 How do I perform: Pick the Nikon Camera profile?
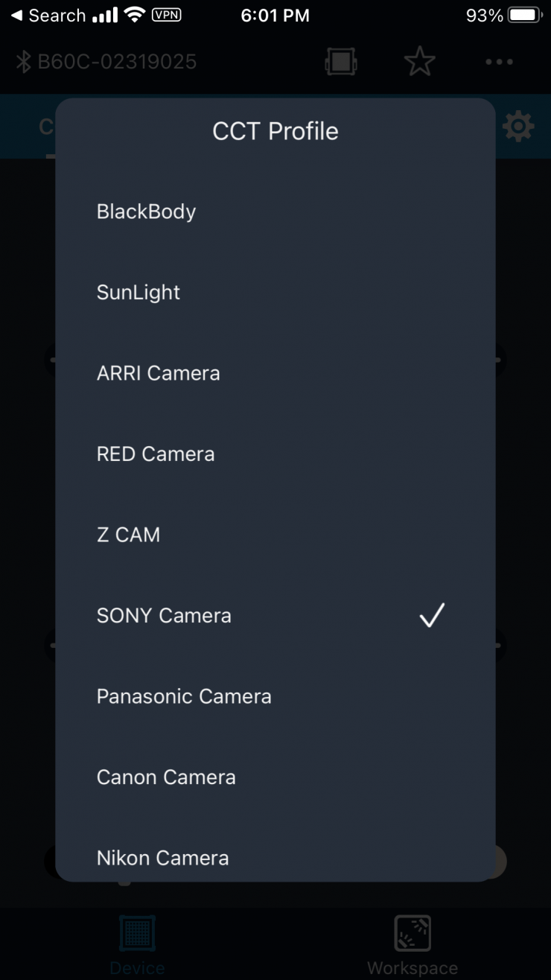coord(162,858)
